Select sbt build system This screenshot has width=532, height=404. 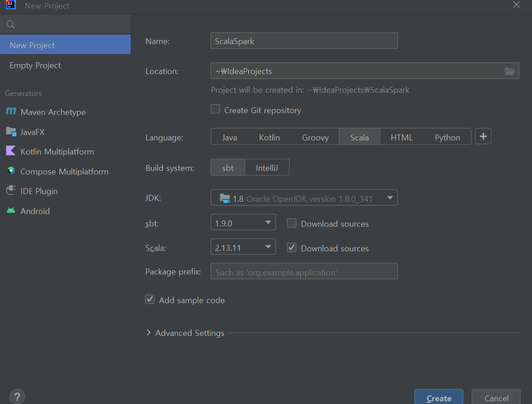click(228, 168)
